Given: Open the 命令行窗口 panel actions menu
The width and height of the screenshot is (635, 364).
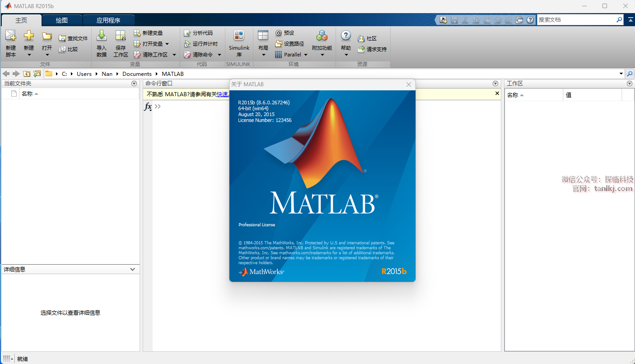Looking at the screenshot, I should [495, 84].
